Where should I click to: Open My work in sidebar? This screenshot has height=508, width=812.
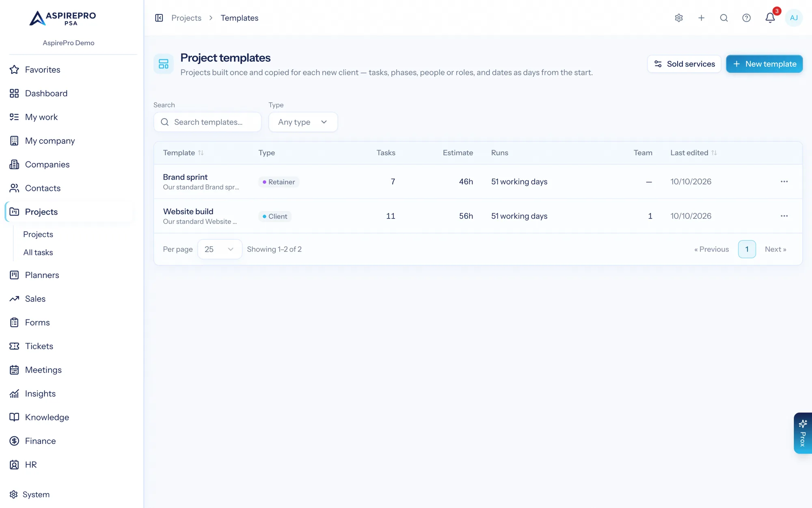[69, 117]
